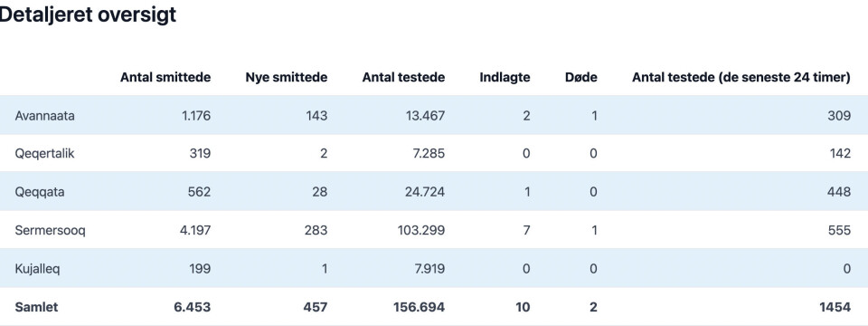Click Sermersooq's tested value '103.299'
The image size is (868, 326).
tap(421, 230)
